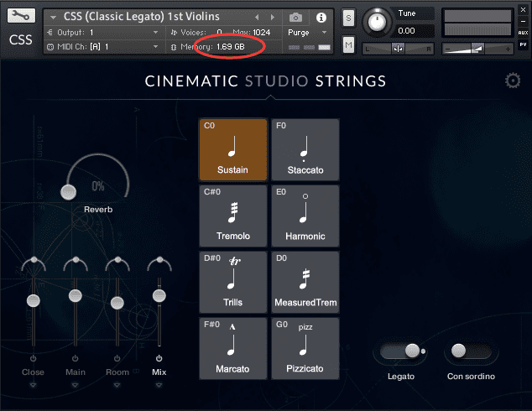Expand the Mix mic options arrow
The height and width of the screenshot is (411, 532).
click(158, 385)
